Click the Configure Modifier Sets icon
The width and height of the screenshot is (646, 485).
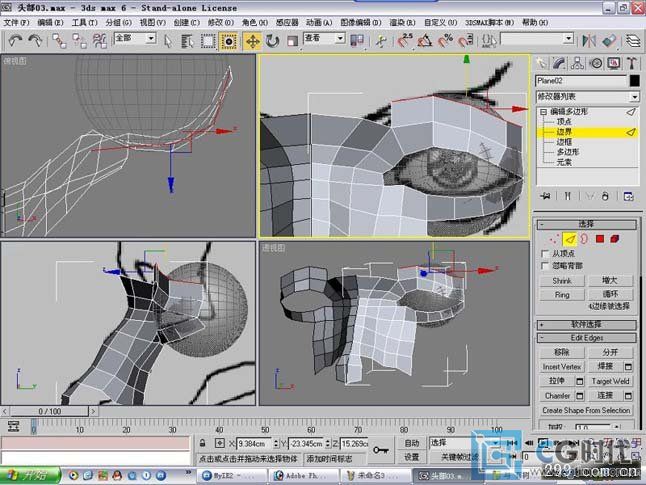click(628, 196)
